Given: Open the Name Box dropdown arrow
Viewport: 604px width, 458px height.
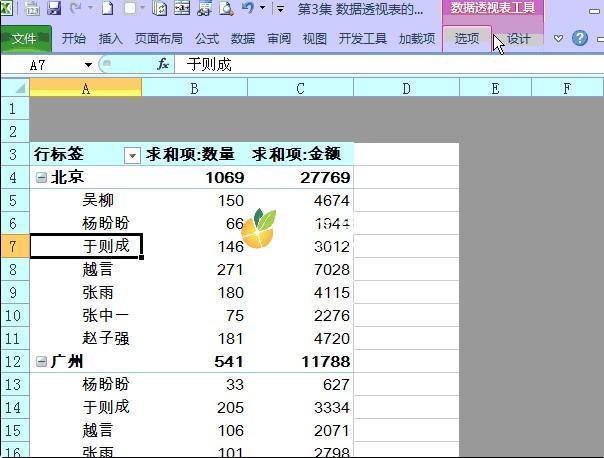Looking at the screenshot, I should [x=88, y=64].
